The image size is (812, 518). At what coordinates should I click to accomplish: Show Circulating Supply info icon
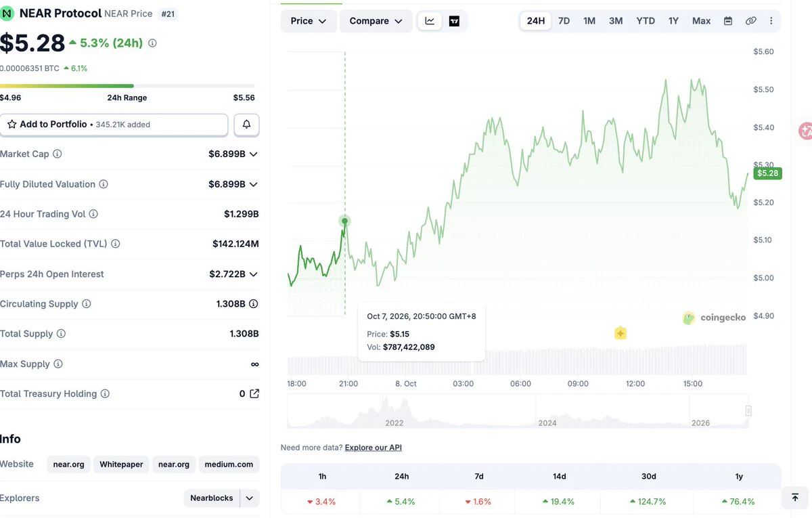(86, 304)
